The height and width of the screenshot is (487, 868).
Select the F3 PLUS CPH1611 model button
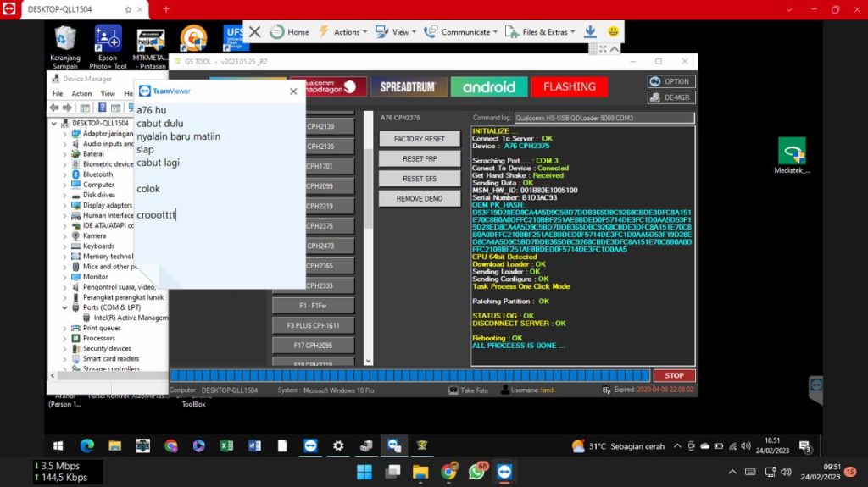click(313, 325)
